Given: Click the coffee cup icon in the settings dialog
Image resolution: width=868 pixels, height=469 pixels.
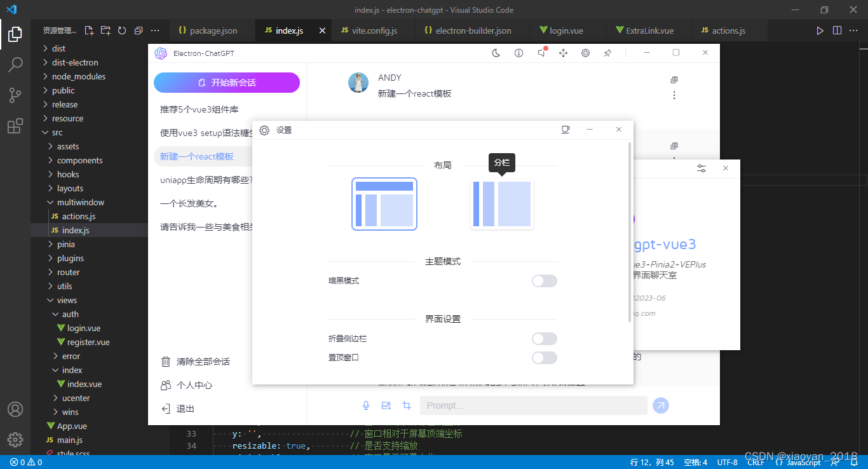Looking at the screenshot, I should (565, 130).
